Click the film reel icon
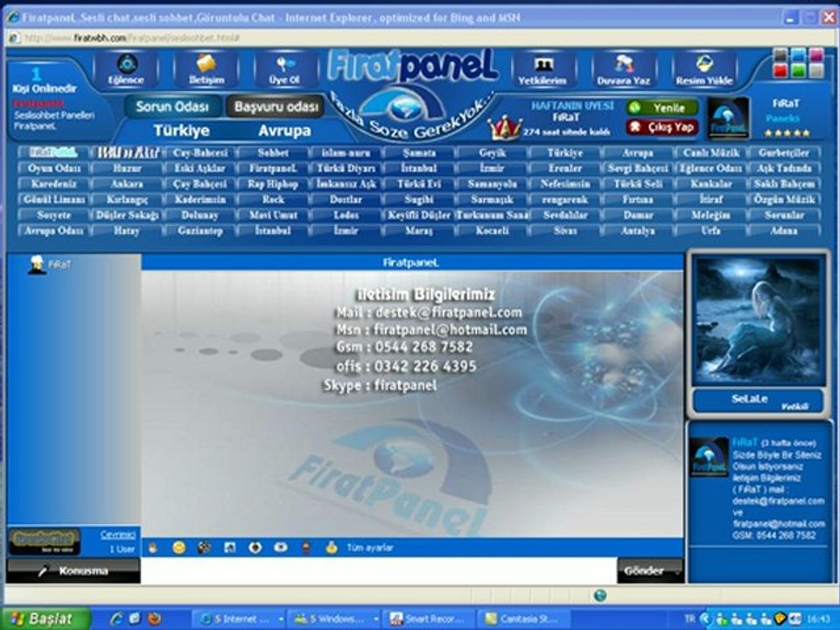Image resolution: width=840 pixels, height=630 pixels. (204, 548)
